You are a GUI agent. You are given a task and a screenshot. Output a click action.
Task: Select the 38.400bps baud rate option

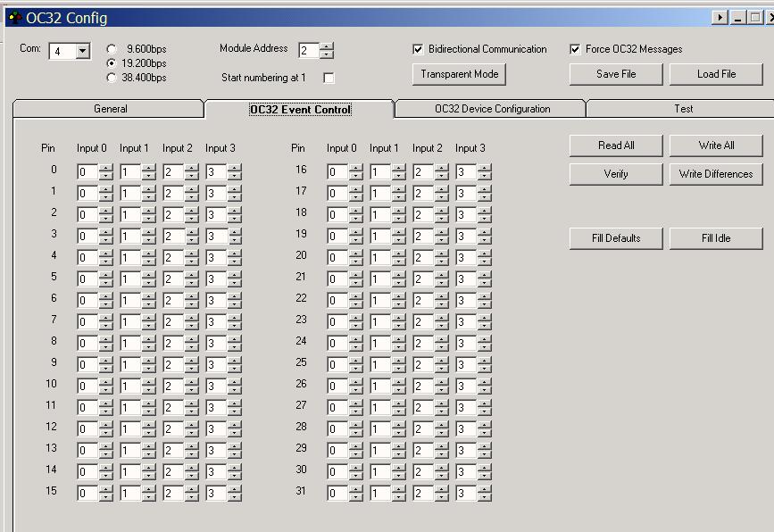coord(112,78)
